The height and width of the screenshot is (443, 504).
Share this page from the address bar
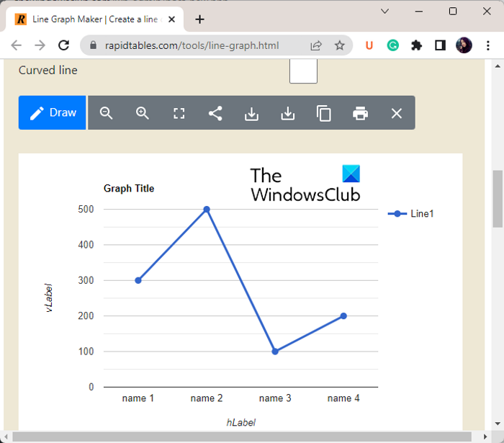(x=316, y=45)
